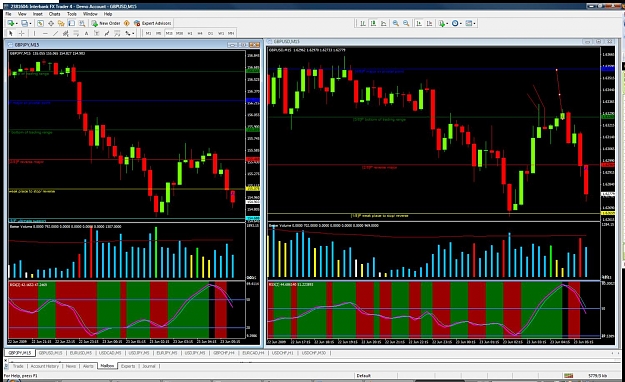Open the File menu
This screenshot has width=625, height=382.
click(8, 14)
